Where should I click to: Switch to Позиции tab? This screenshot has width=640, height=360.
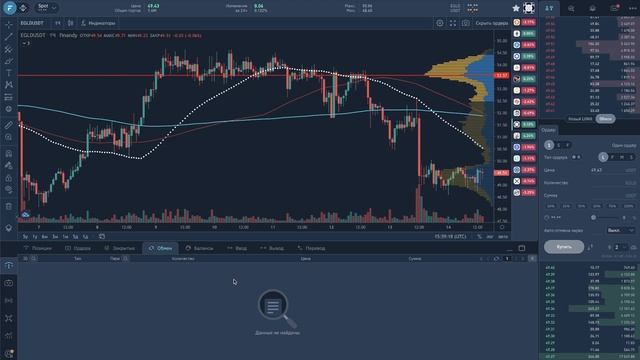point(38,248)
